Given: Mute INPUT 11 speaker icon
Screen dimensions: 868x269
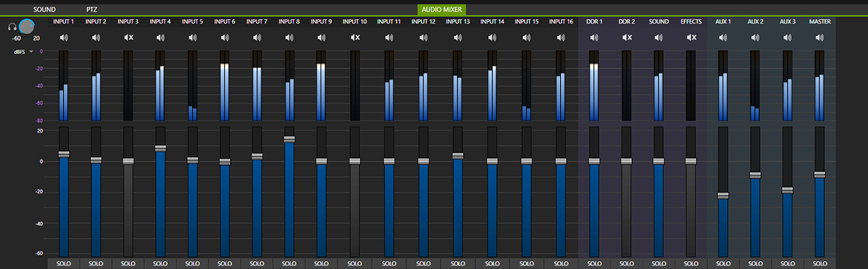Looking at the screenshot, I should (x=389, y=38).
